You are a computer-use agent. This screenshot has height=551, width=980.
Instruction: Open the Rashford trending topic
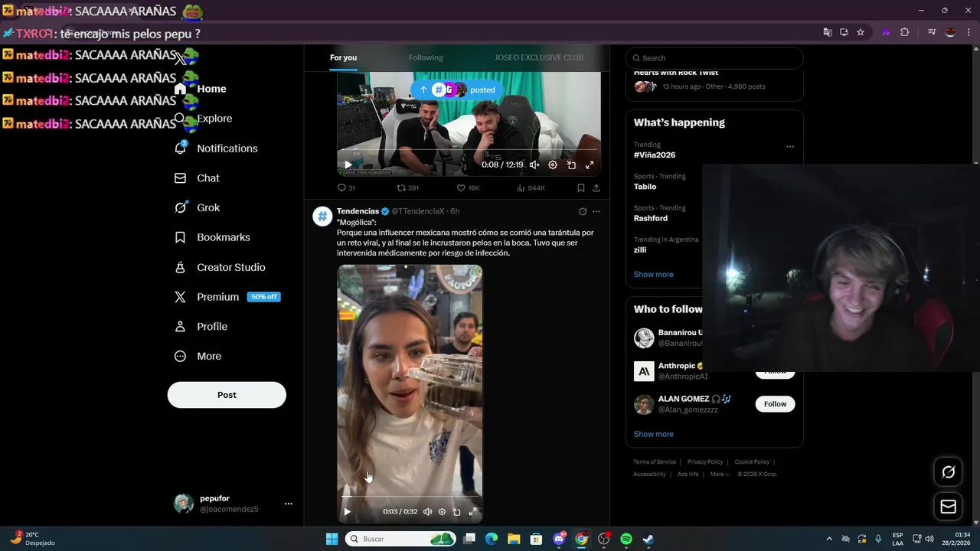point(651,218)
